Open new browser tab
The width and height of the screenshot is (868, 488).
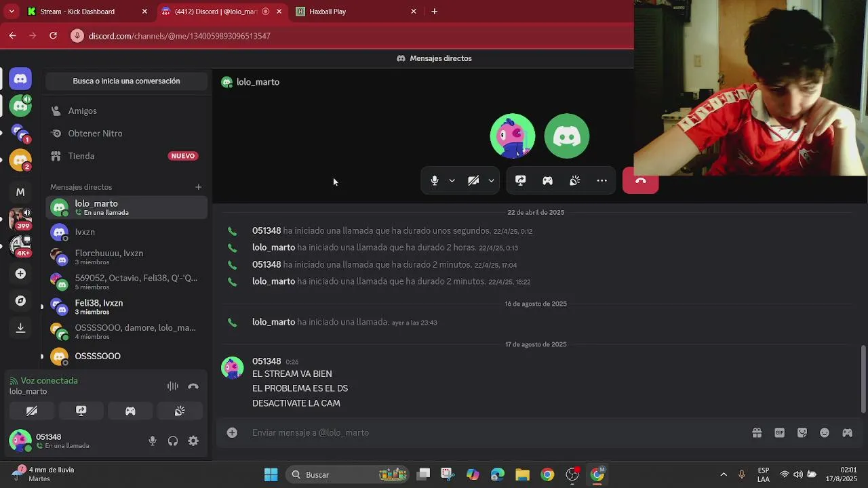(434, 12)
